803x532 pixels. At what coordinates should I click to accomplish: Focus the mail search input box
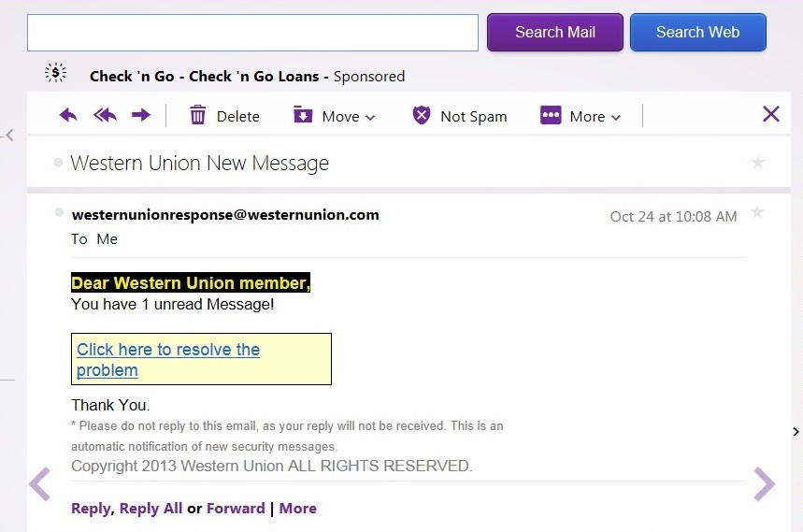(253, 33)
